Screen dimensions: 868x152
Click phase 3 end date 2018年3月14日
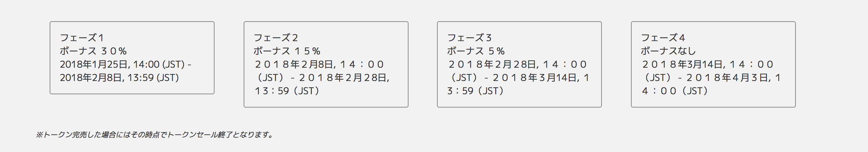tap(534, 78)
